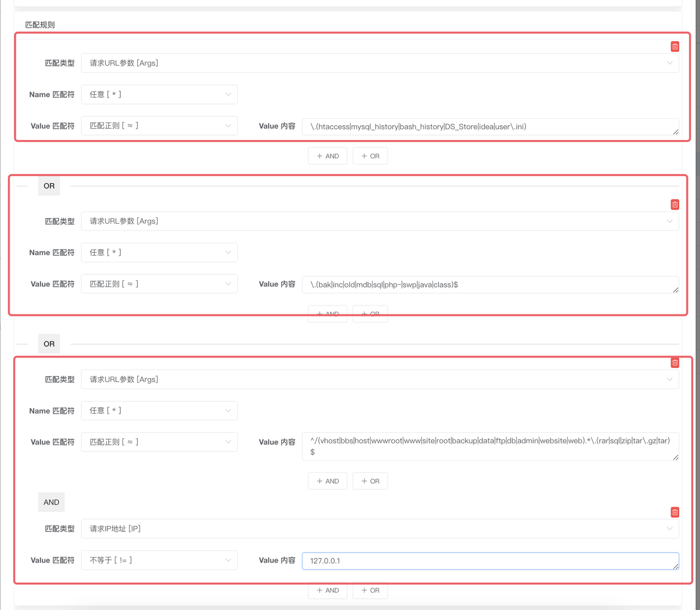Open 匹配类型 dropdown in the first rule
This screenshot has height=610, width=700.
coord(380,63)
